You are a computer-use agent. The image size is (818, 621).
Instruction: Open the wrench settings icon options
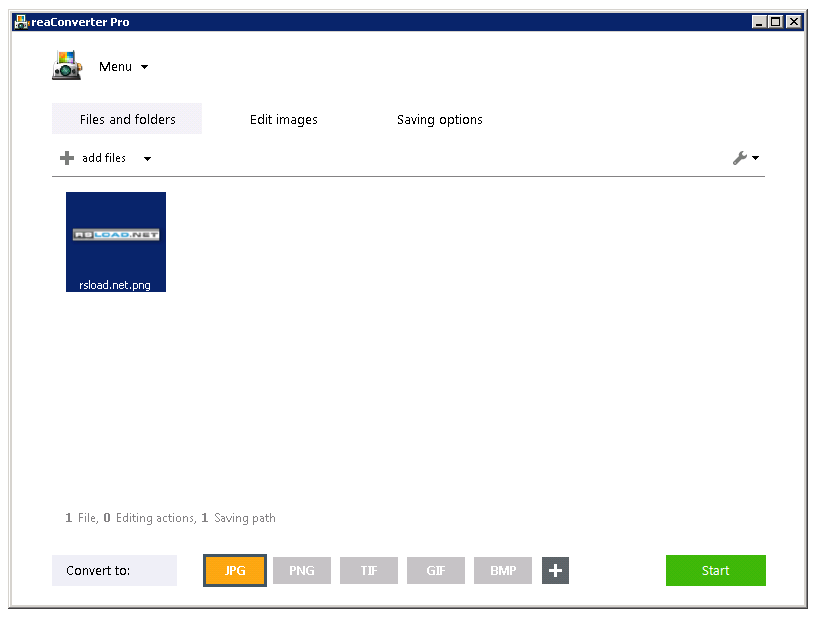coord(741,158)
